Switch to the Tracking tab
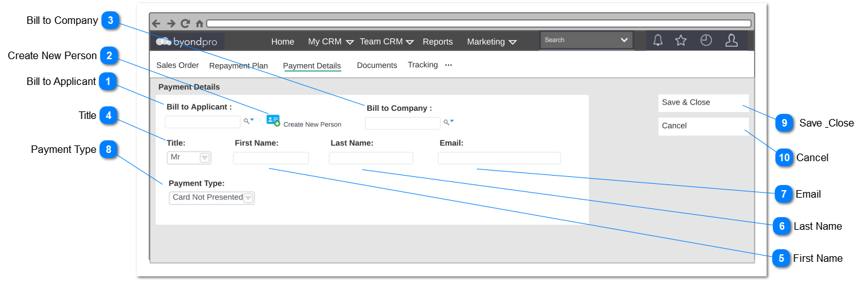This screenshot has height=282, width=868. (x=423, y=64)
